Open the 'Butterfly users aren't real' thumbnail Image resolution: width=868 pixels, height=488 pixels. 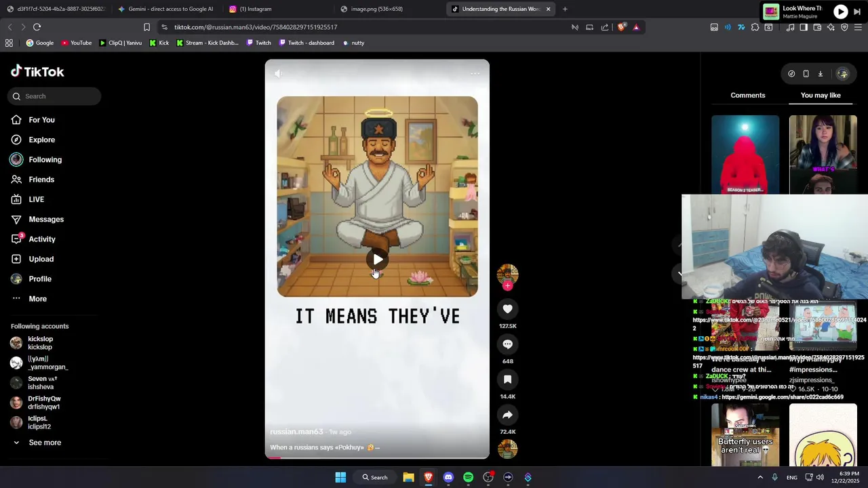(x=745, y=435)
